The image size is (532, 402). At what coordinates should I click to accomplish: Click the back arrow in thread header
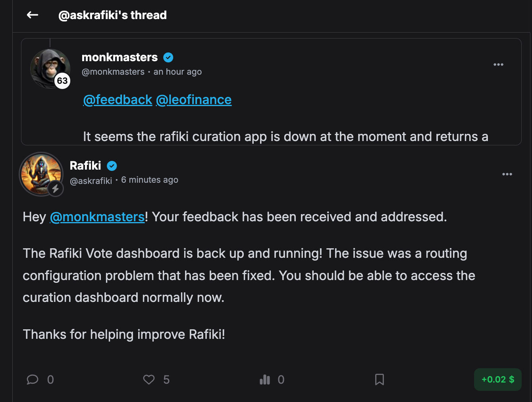pos(33,15)
